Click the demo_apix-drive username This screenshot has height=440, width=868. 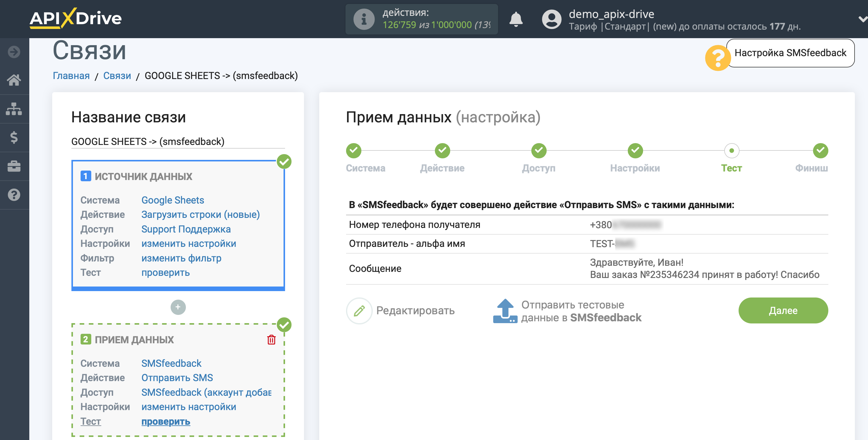pos(611,14)
